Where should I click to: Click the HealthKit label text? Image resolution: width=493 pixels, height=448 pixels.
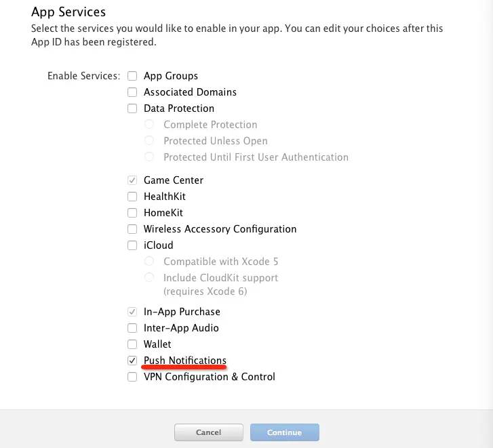pos(165,197)
